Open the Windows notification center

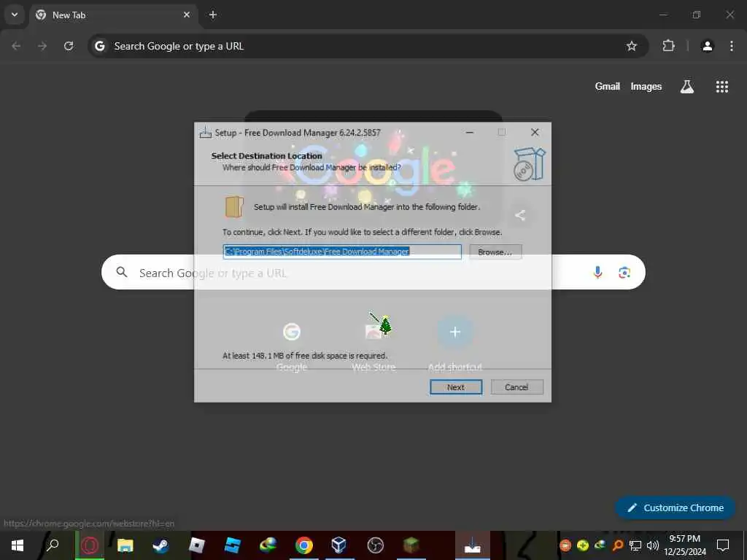pyautogui.click(x=723, y=545)
